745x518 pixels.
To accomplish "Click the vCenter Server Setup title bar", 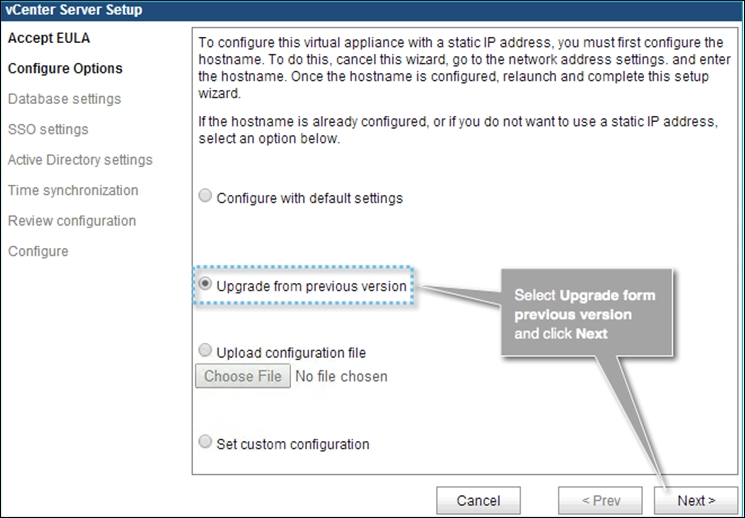I will pyautogui.click(x=372, y=10).
